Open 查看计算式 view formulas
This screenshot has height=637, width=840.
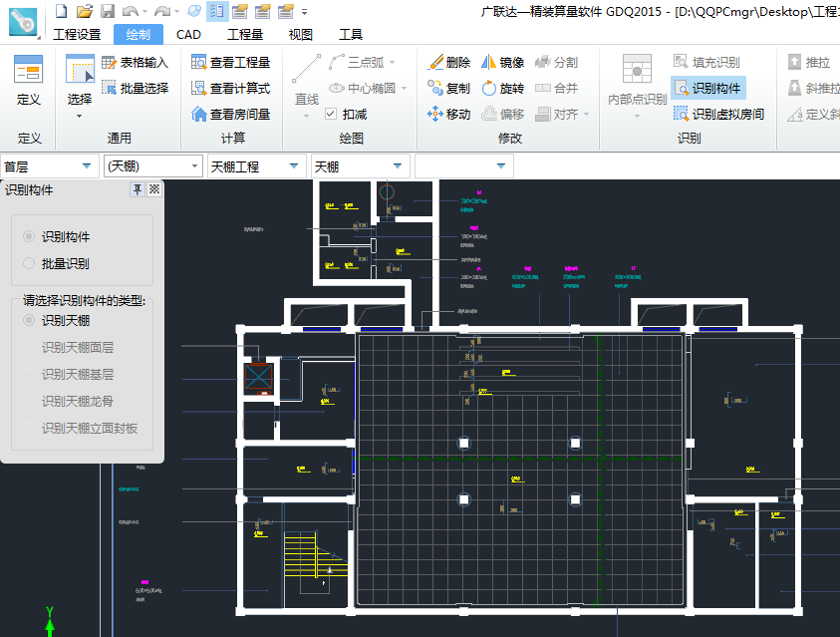230,88
